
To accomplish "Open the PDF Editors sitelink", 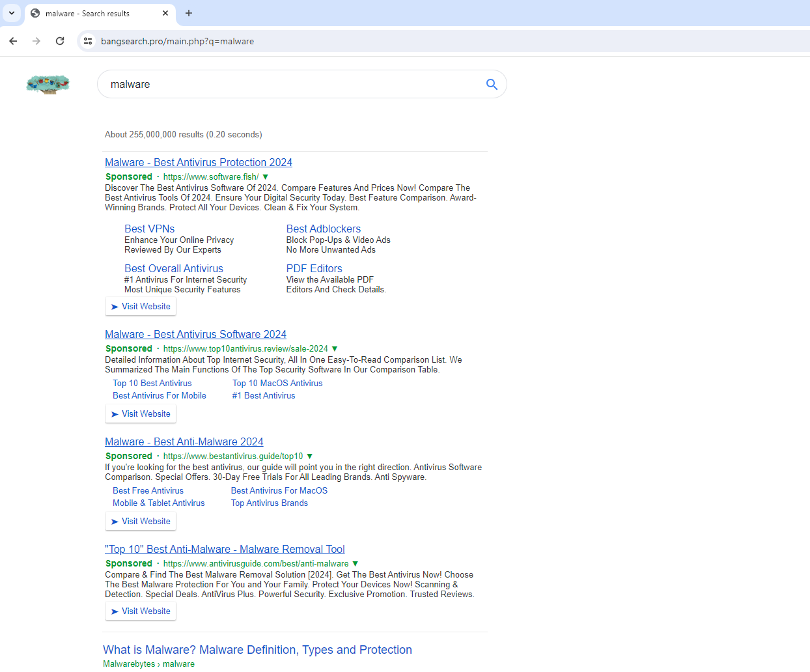I will pyautogui.click(x=314, y=268).
